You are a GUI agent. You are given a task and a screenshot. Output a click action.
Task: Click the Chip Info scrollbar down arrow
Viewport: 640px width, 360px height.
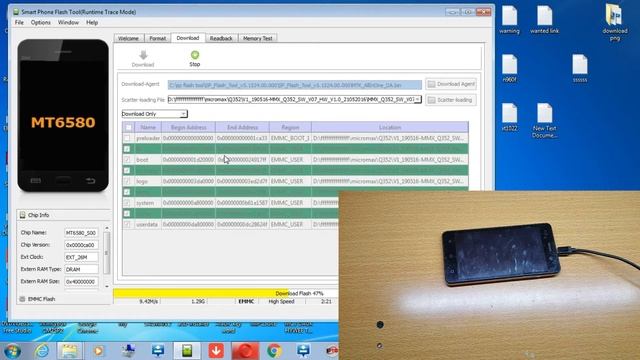[x=107, y=287]
